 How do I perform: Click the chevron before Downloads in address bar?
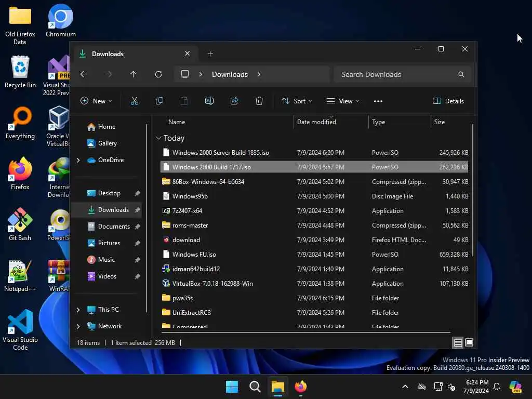pyautogui.click(x=201, y=74)
